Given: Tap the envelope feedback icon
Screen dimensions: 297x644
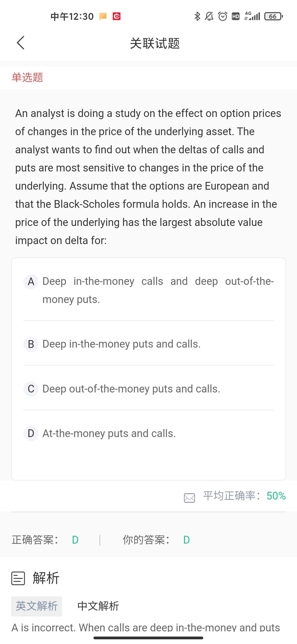Looking at the screenshot, I should coord(189,498).
